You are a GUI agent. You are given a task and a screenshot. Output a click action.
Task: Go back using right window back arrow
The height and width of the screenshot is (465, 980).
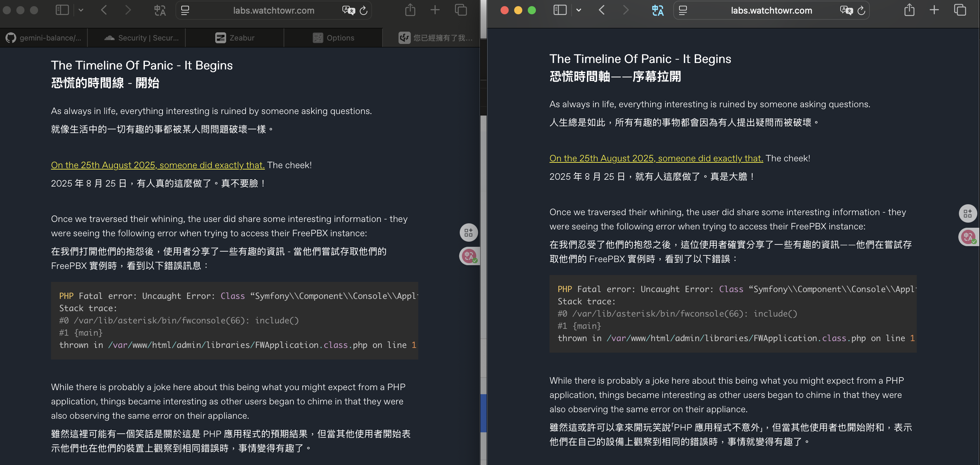click(602, 10)
